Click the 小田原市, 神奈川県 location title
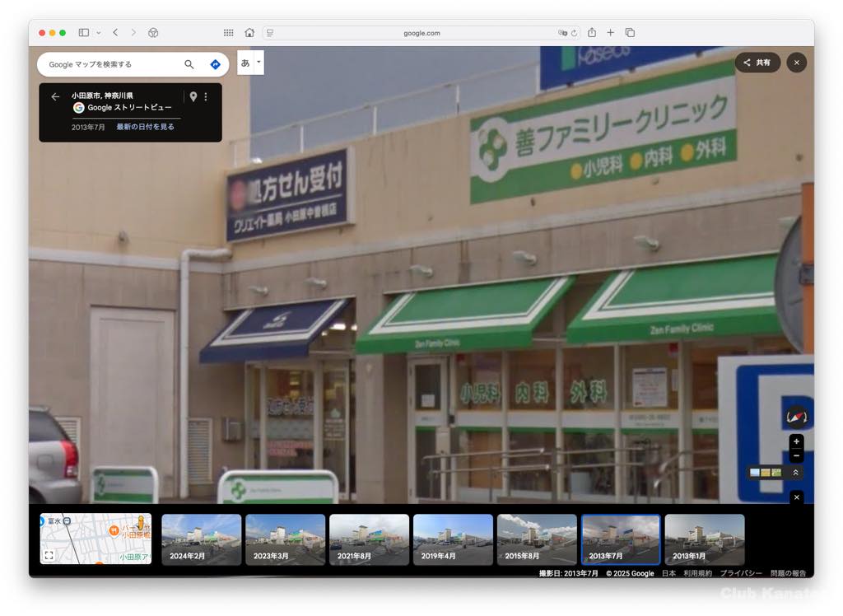 pos(102,96)
